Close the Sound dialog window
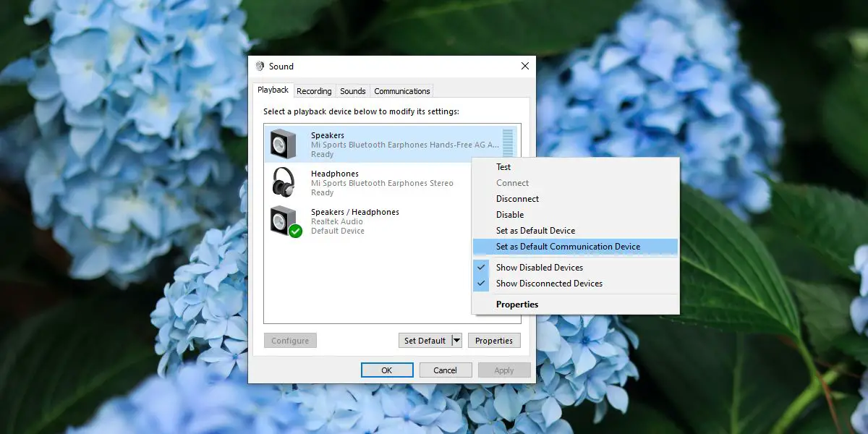868x434 pixels. (525, 66)
